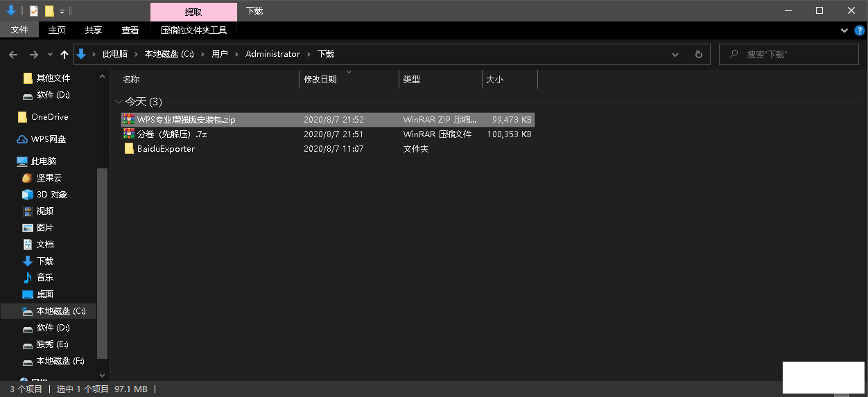Select the 分卷（先解压）.7z file
Image resolution: width=868 pixels, height=397 pixels.
point(327,134)
